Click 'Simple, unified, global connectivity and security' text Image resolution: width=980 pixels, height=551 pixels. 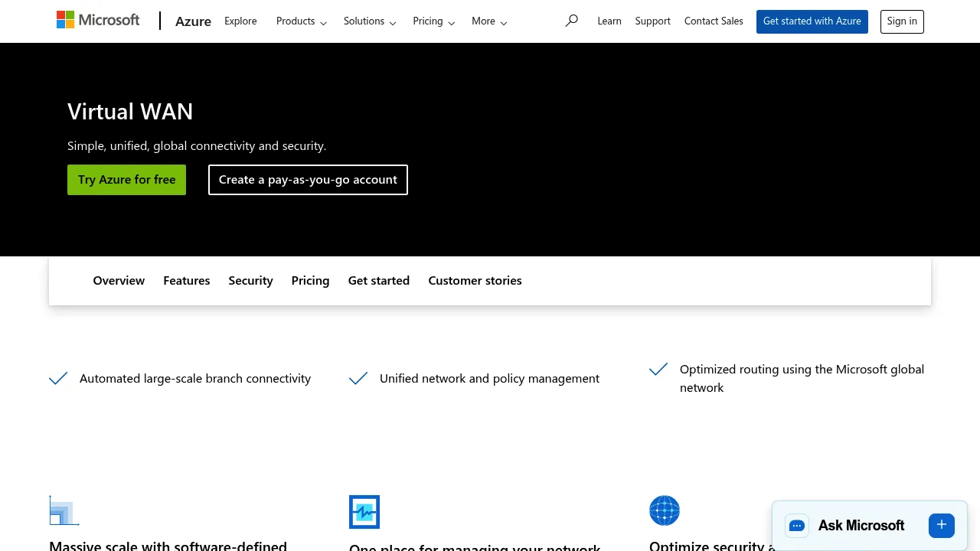197,145
